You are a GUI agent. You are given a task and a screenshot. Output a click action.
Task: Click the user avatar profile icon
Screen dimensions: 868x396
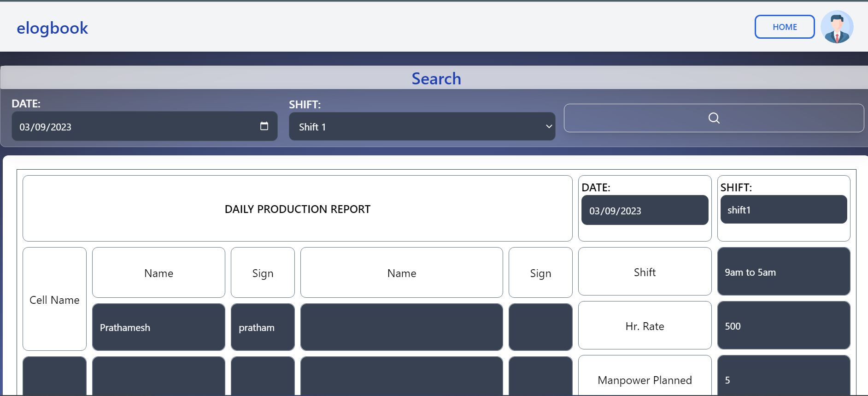(x=837, y=27)
